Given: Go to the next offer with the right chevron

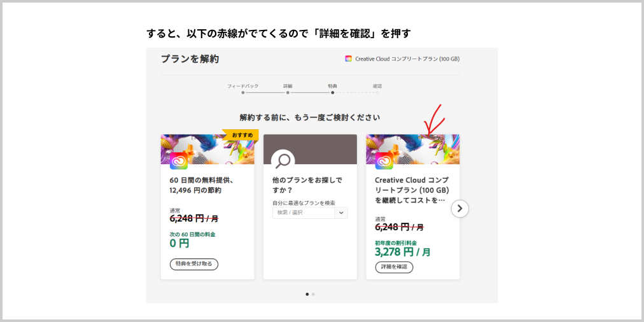Looking at the screenshot, I should (459, 209).
